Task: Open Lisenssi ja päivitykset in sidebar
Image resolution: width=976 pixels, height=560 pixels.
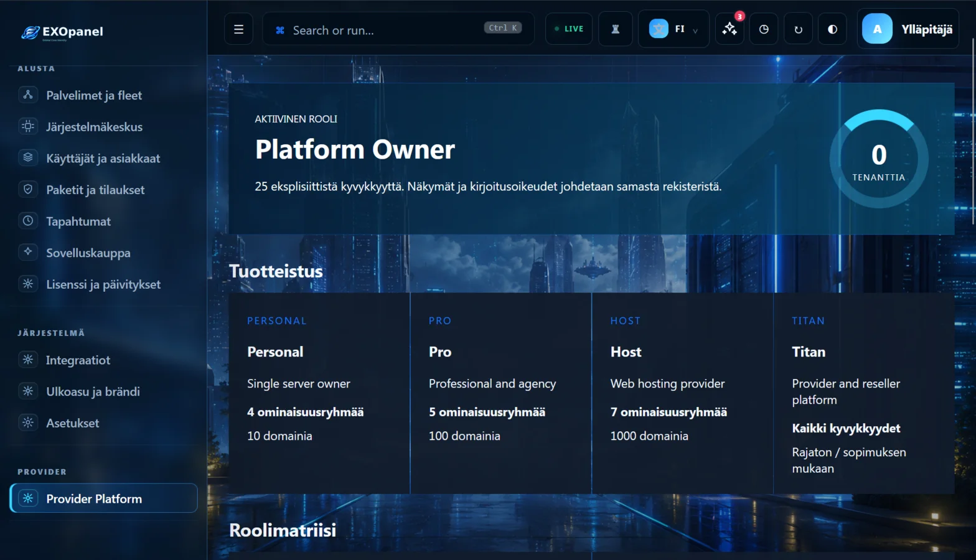Action: [103, 284]
